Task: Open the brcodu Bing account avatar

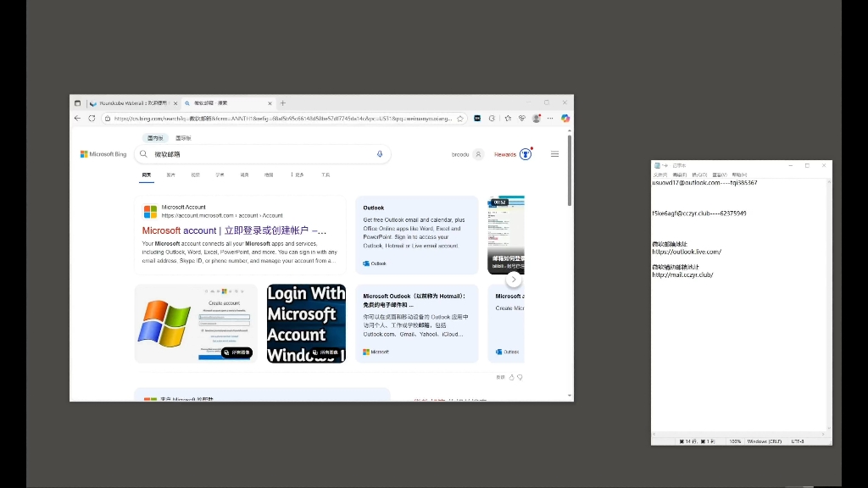Action: point(478,154)
